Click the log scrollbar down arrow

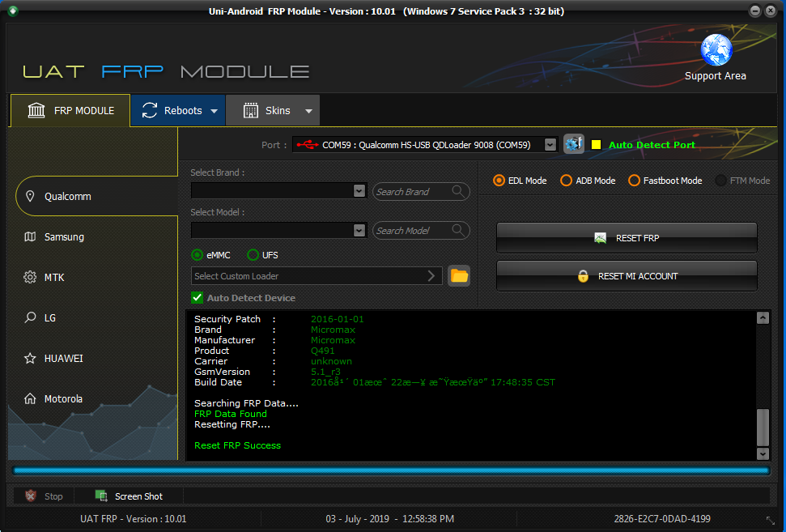coord(763,453)
